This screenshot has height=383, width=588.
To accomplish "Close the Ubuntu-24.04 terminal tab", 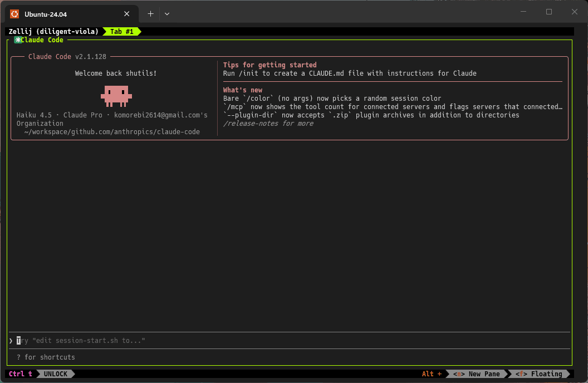I will pyautogui.click(x=127, y=14).
